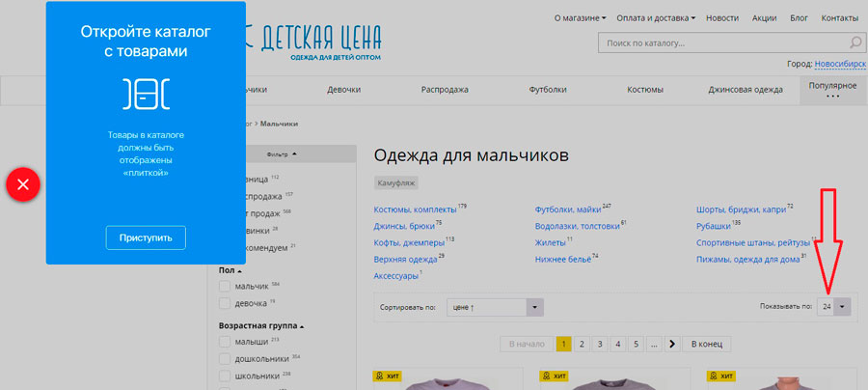This screenshot has height=390, width=868.
Task: Click into the catalog search field
Action: [x=721, y=42]
